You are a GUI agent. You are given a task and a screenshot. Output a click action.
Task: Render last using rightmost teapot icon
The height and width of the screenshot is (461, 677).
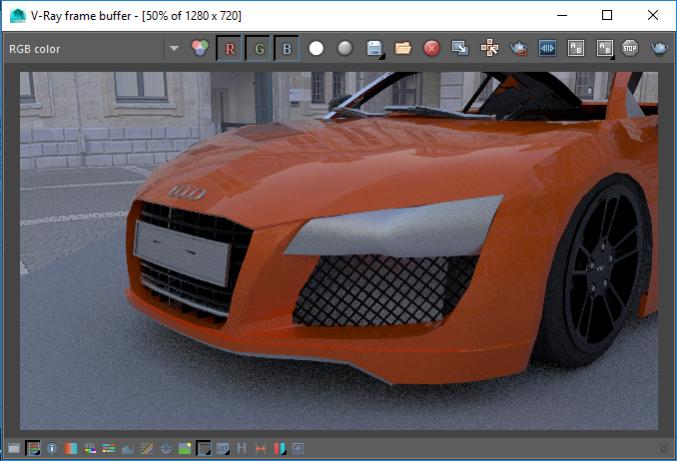coord(659,48)
